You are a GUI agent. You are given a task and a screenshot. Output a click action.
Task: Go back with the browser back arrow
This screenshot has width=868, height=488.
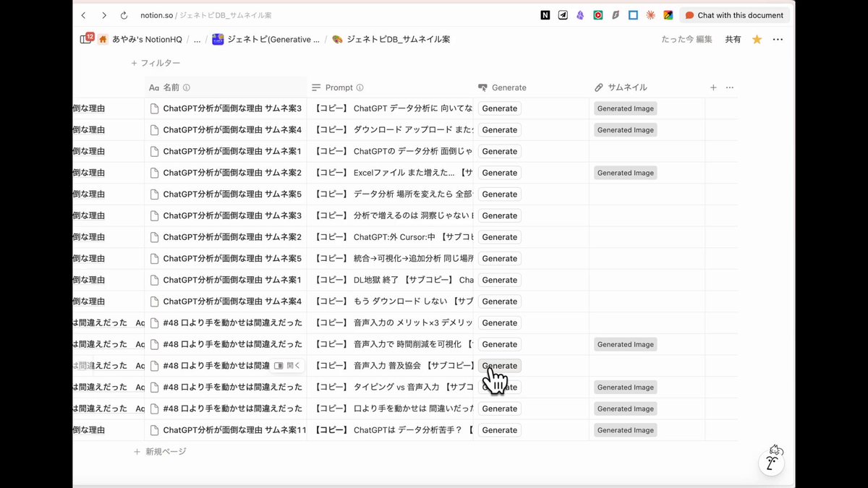pyautogui.click(x=83, y=15)
